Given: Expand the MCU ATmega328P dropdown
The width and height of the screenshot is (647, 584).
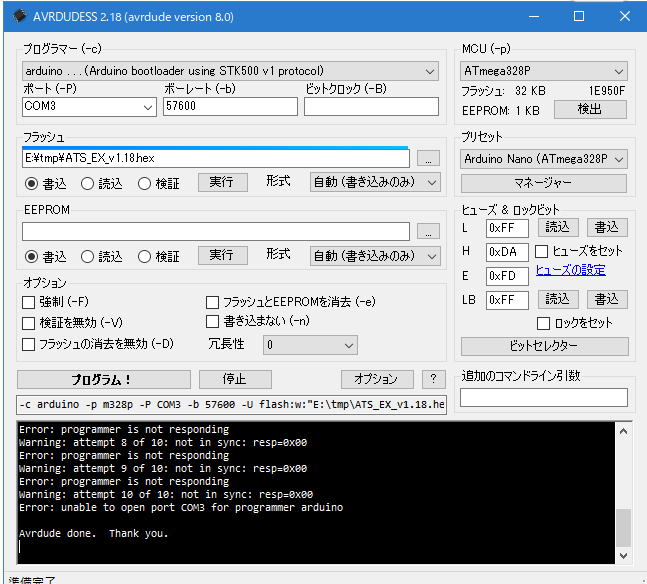Looking at the screenshot, I should click(544, 71).
